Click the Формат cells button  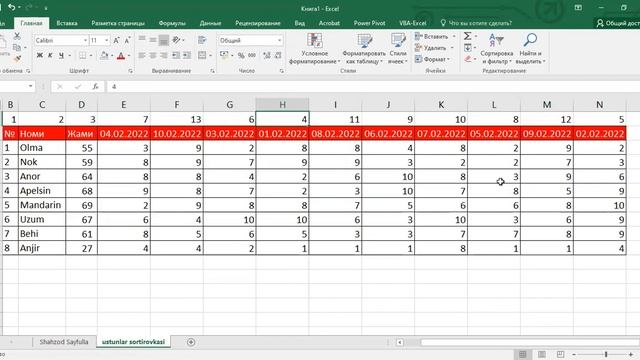pos(433,59)
